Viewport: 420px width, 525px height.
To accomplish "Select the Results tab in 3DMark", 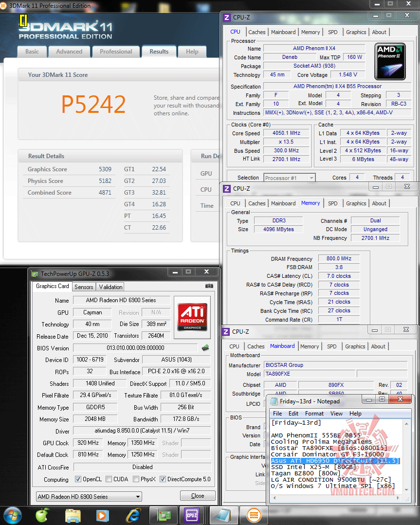I will click(x=159, y=52).
